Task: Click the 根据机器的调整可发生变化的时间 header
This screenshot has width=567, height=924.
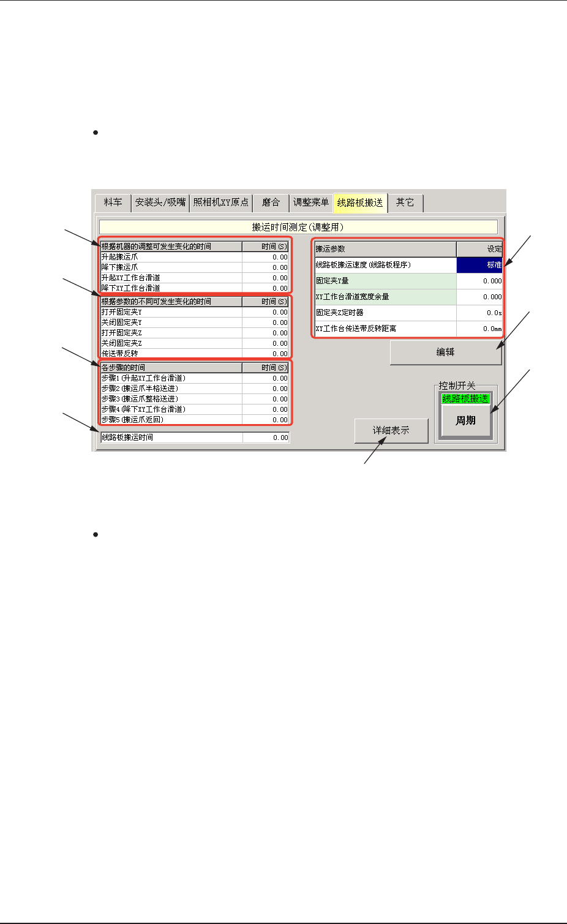Action: pyautogui.click(x=171, y=247)
